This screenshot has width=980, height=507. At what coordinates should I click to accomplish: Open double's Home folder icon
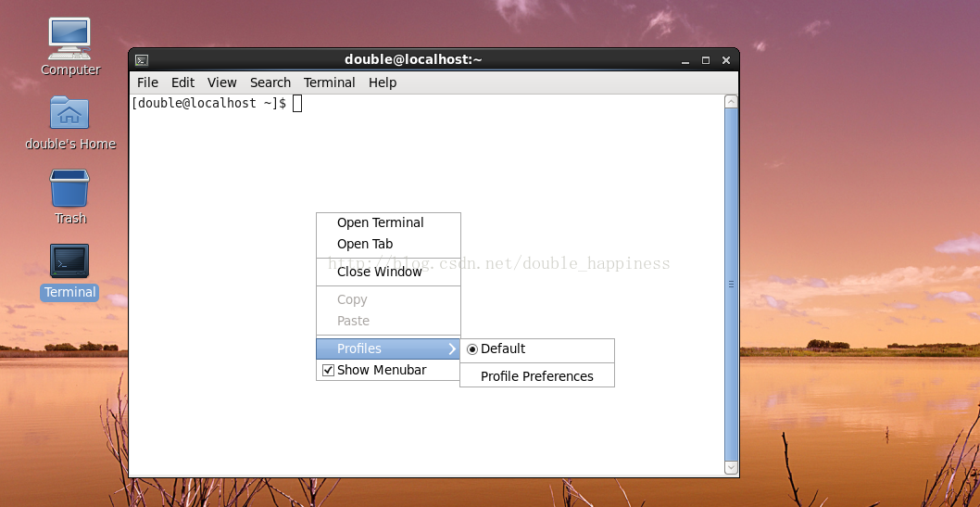pyautogui.click(x=69, y=112)
